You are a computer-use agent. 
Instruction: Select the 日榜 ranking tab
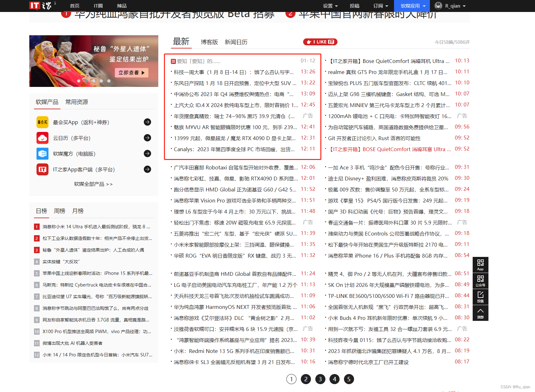pos(41,211)
